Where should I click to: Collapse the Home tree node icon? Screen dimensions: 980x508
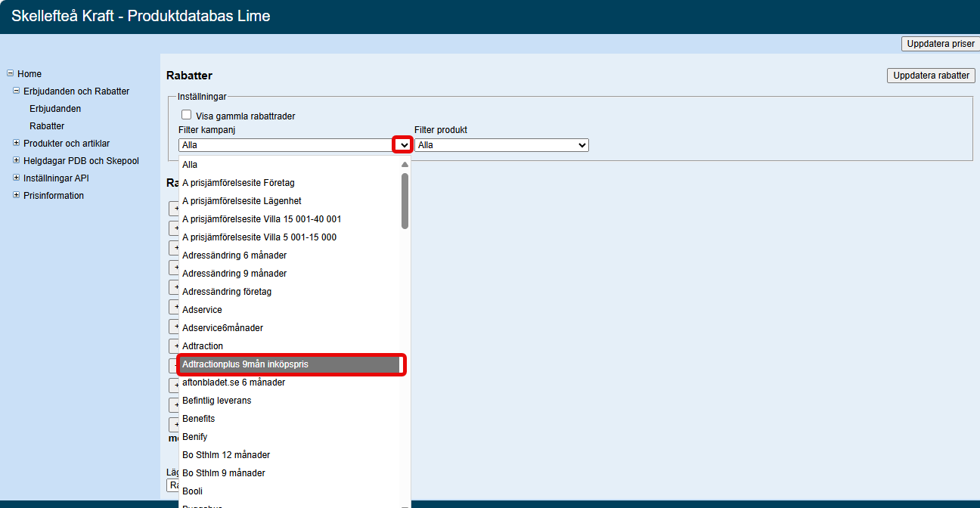11,73
